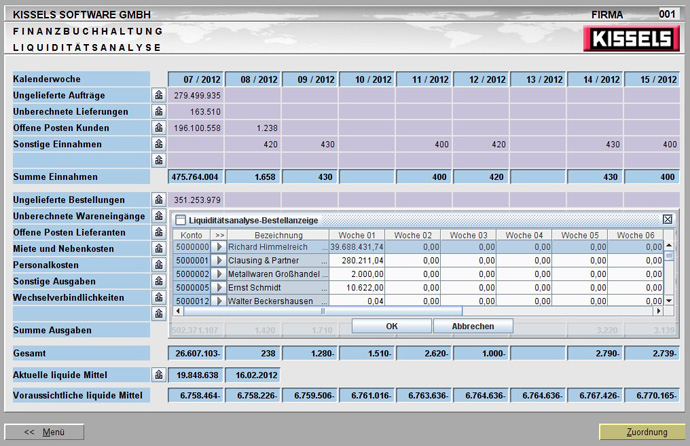Click detail icon of blank row under Sonstige Einnahmen
The width and height of the screenshot is (690, 446).
click(158, 160)
